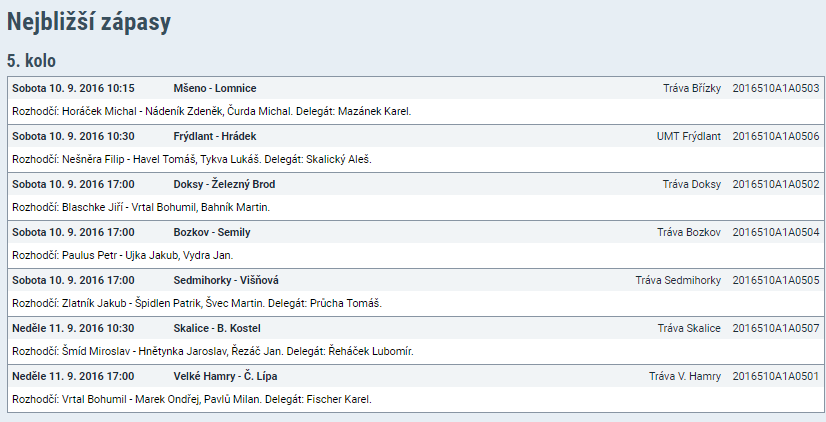Select match code 2016510A1A0502
The image size is (826, 422).
tap(776, 184)
